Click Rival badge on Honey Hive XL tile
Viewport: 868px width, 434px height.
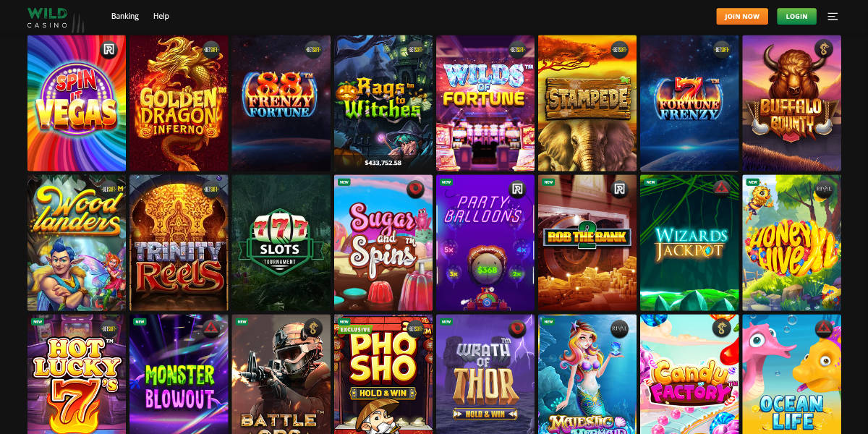coord(824,189)
